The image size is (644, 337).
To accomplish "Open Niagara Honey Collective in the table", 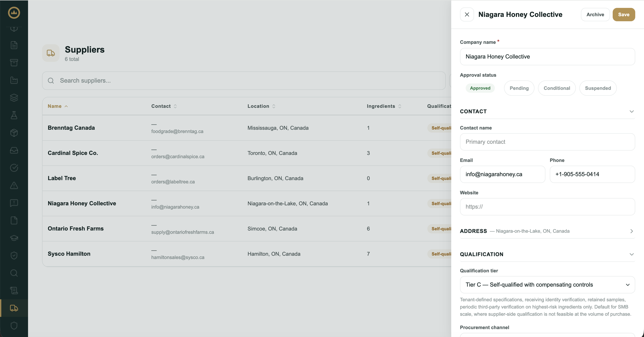I will pos(247,204).
